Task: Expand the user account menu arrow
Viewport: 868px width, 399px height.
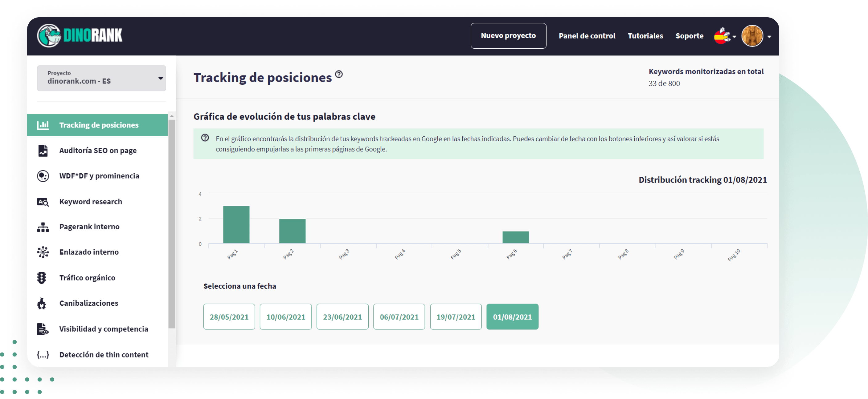Action: click(770, 37)
